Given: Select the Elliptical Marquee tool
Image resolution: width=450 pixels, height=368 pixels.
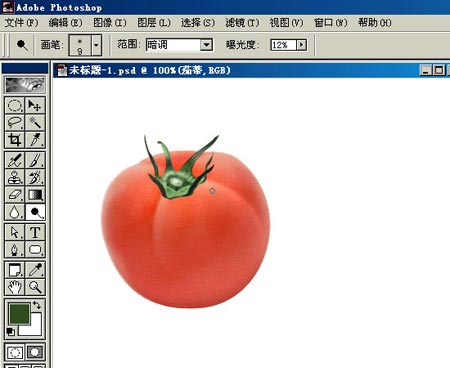Looking at the screenshot, I should click(x=14, y=106).
